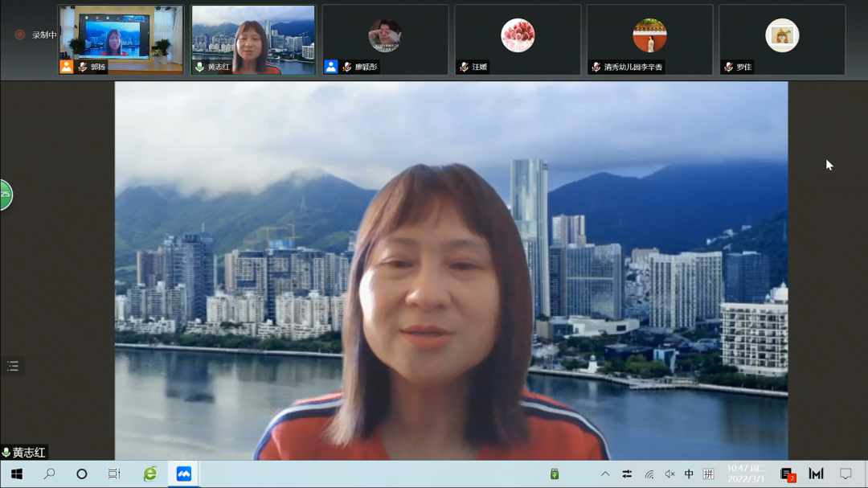The image size is (868, 488).
Task: Toggle the muted system volume icon
Action: tap(669, 474)
